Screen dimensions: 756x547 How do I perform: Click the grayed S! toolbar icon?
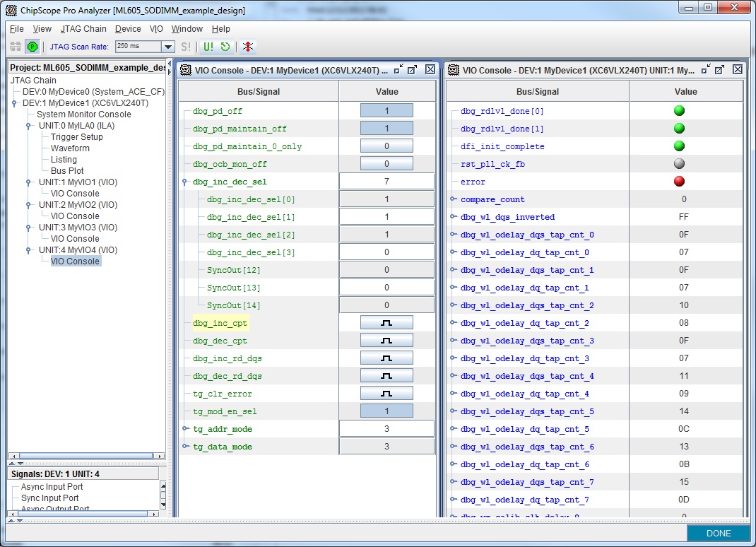tap(186, 47)
